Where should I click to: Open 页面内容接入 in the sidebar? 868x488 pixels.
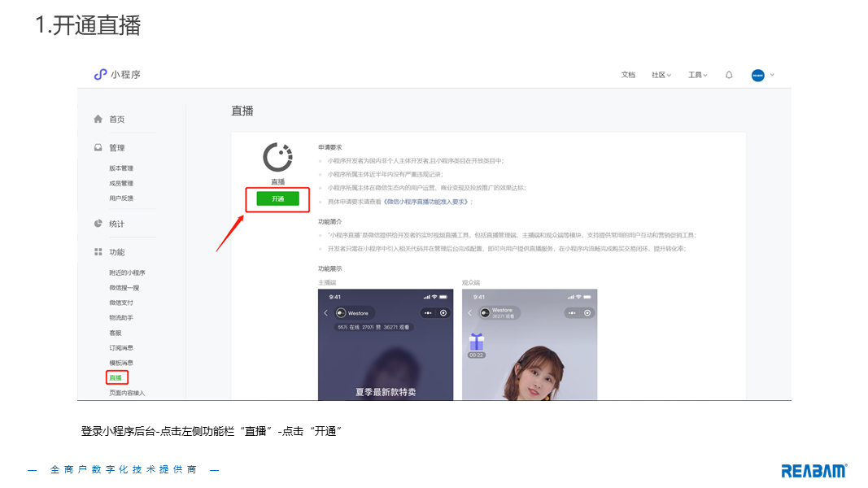[128, 393]
